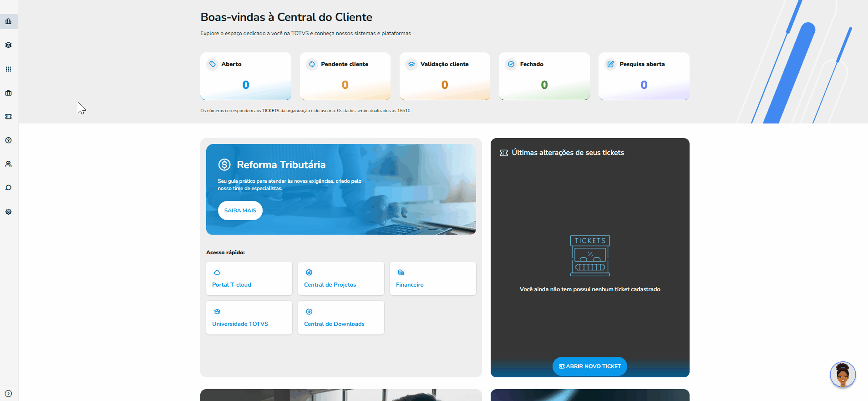Click the tag icon on Aberto card
868x401 pixels.
213,64
